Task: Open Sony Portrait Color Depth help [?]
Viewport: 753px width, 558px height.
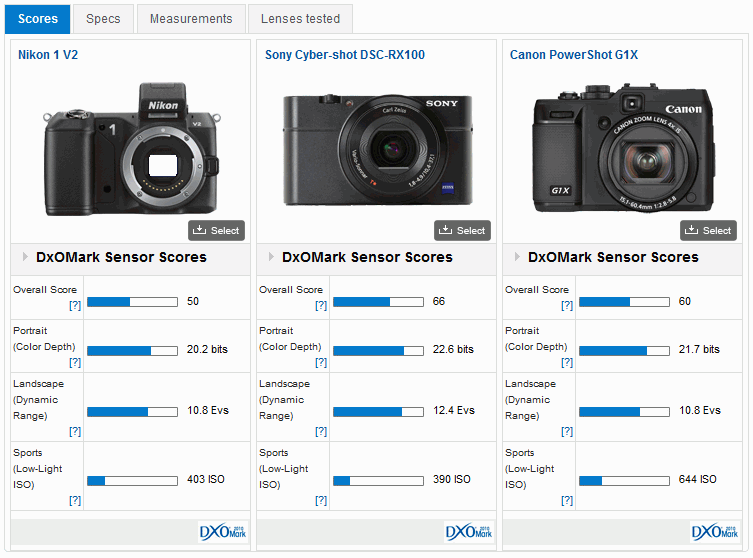Action: [x=321, y=363]
